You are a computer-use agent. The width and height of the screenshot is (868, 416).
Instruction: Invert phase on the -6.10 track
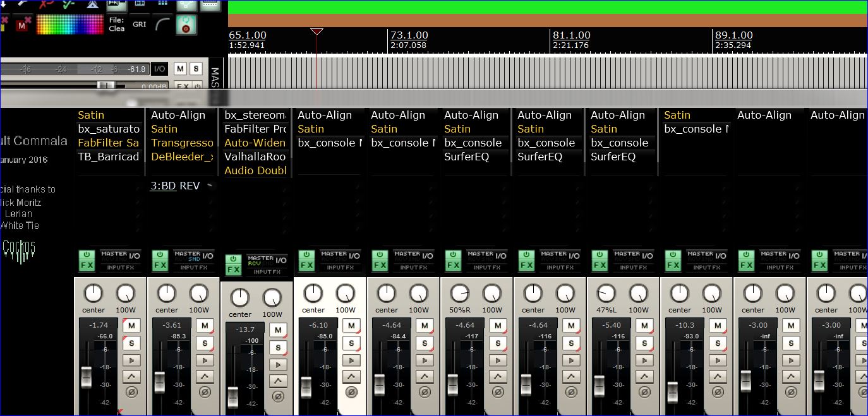click(x=351, y=392)
